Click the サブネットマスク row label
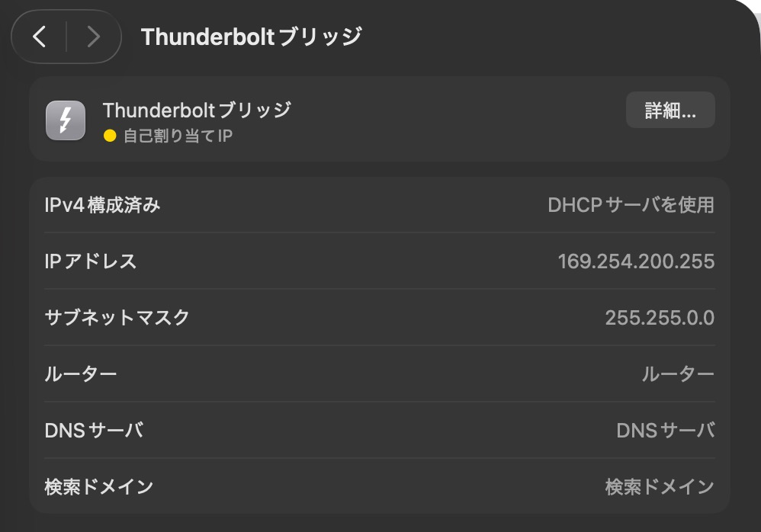761x532 pixels. tap(117, 318)
